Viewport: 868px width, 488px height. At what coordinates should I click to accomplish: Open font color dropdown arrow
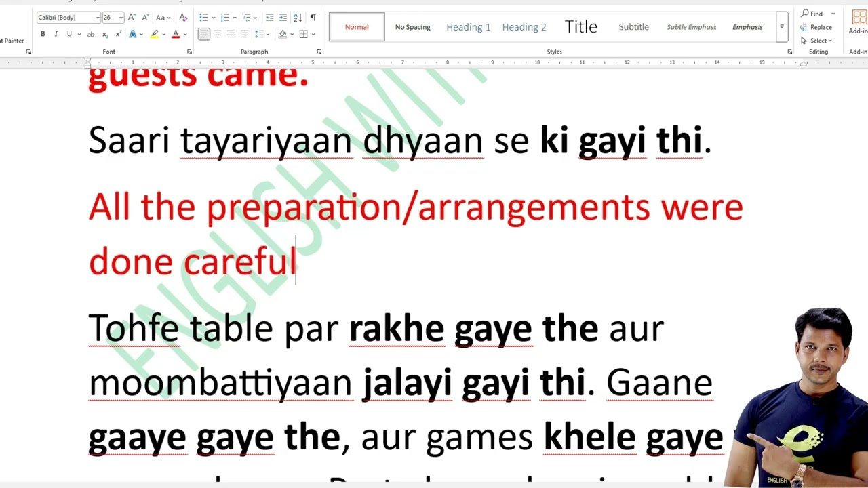tap(184, 34)
